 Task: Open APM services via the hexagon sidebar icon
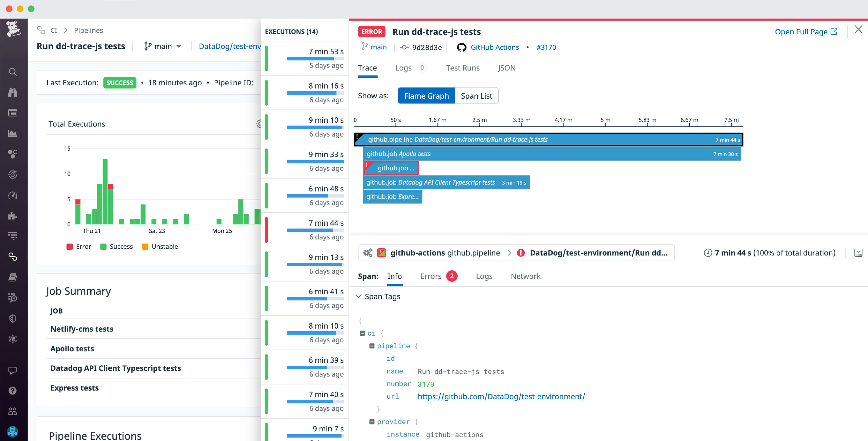13,154
